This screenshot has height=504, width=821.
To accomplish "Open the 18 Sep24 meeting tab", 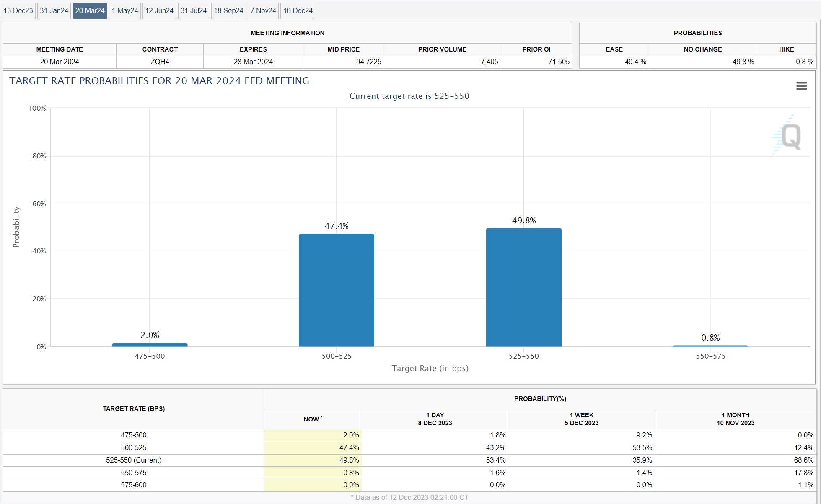I will click(x=228, y=10).
